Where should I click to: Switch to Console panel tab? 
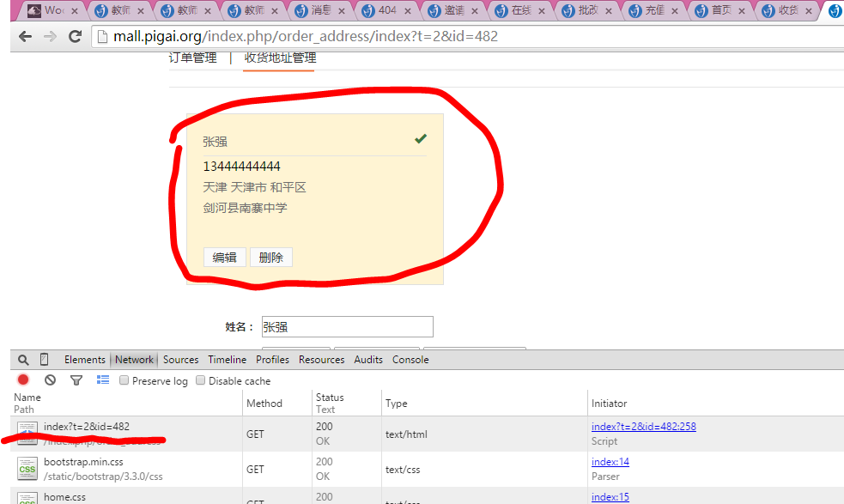point(410,360)
